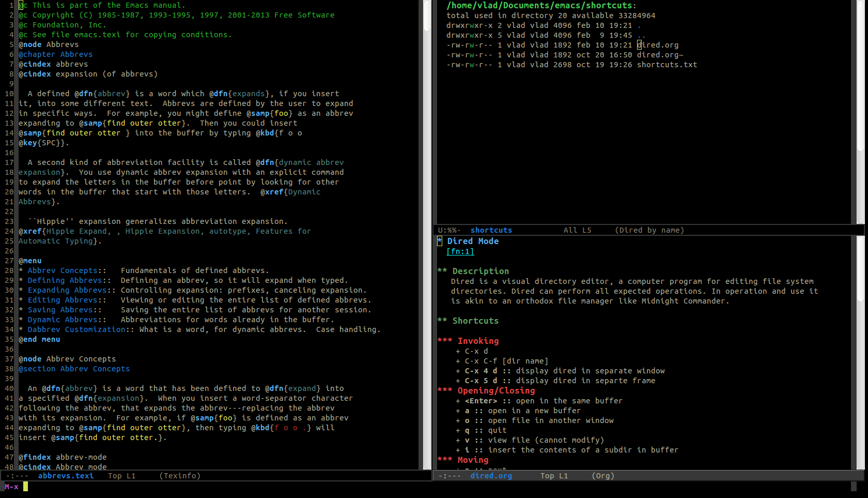Click the abbrevs.texi window scrollbar thumb

coord(427,16)
